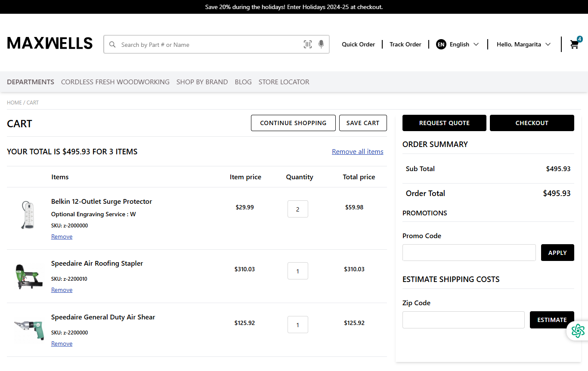Open the green chat assistant widget
The height and width of the screenshot is (371, 588).
pyautogui.click(x=578, y=331)
